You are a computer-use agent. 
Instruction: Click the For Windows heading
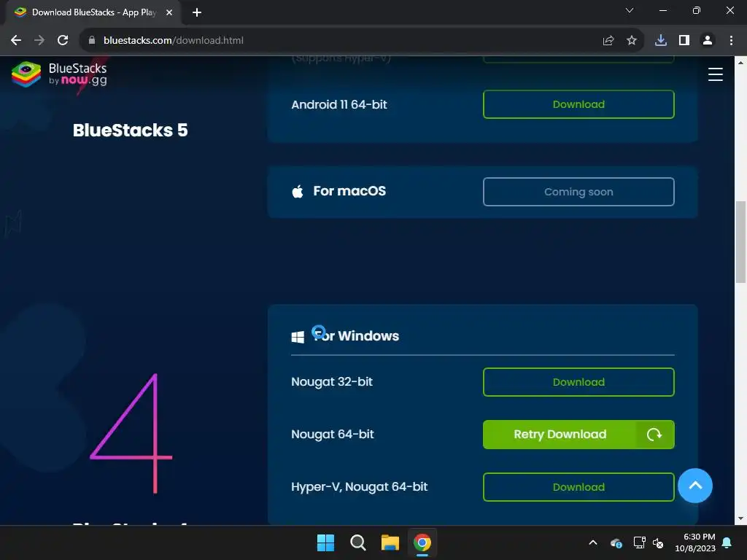(x=356, y=335)
